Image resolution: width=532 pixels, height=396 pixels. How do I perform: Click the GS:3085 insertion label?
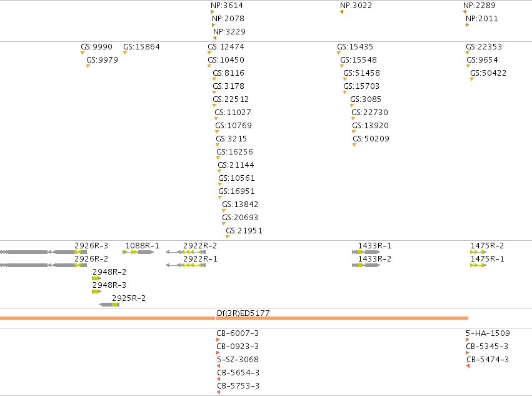[366, 99]
